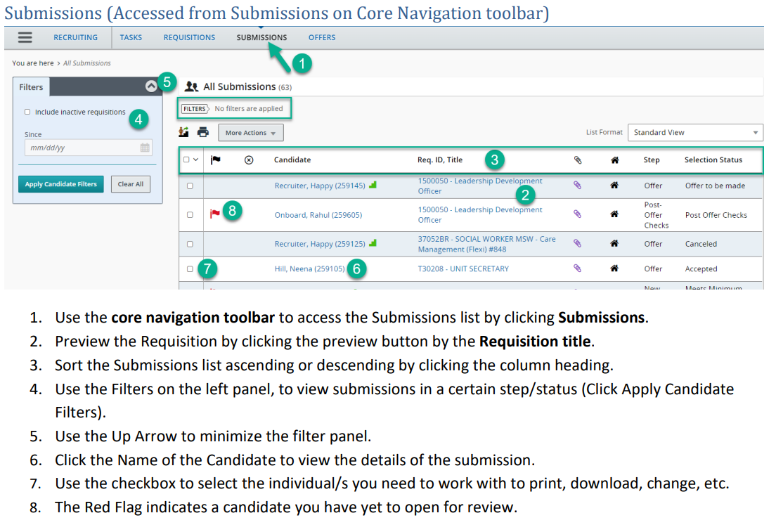
Task: Click green bar icon beside Recruiter, Happy (259145)
Action: pos(373,185)
